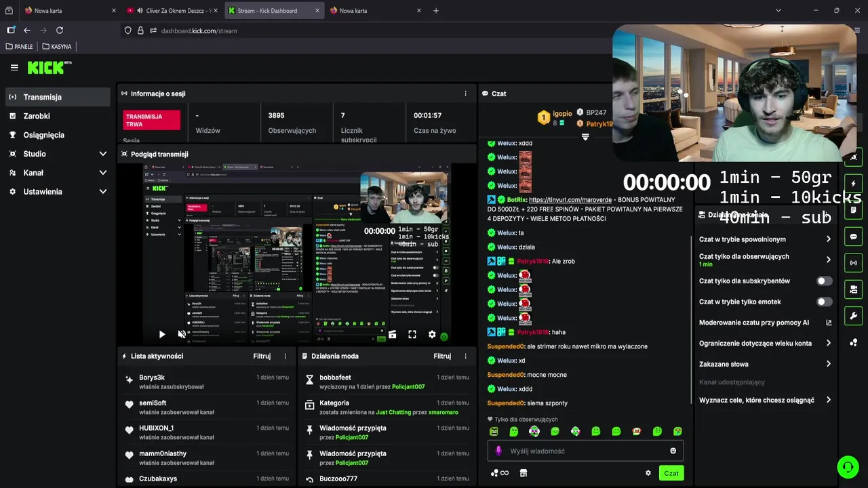Open the emoji picker in the message box

(x=673, y=451)
